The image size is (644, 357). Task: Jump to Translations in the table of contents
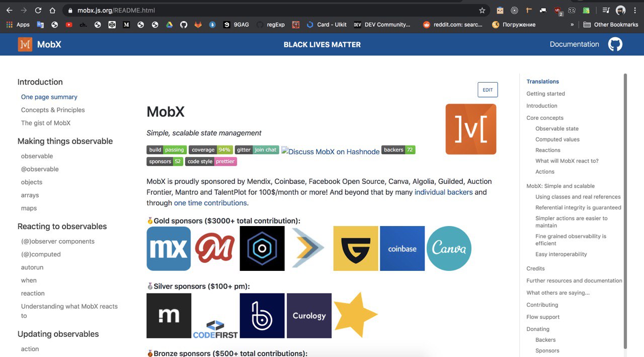click(x=542, y=82)
